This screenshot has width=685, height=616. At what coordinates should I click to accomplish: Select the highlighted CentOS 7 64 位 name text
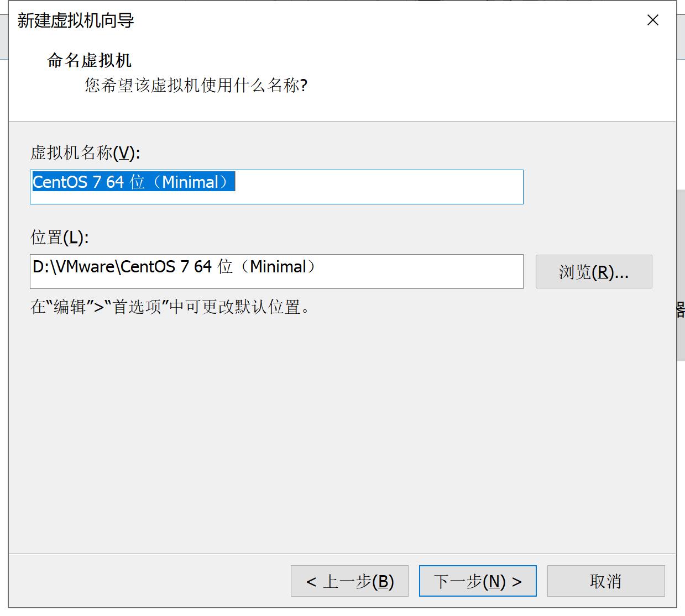tap(133, 182)
